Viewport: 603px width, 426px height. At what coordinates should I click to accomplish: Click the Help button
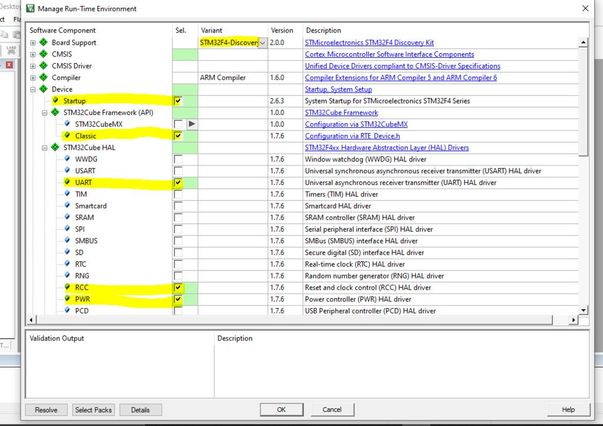(568, 409)
